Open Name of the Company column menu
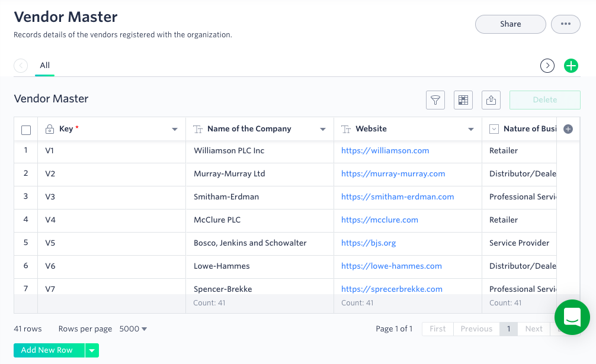Image resolution: width=596 pixels, height=364 pixels. (323, 130)
